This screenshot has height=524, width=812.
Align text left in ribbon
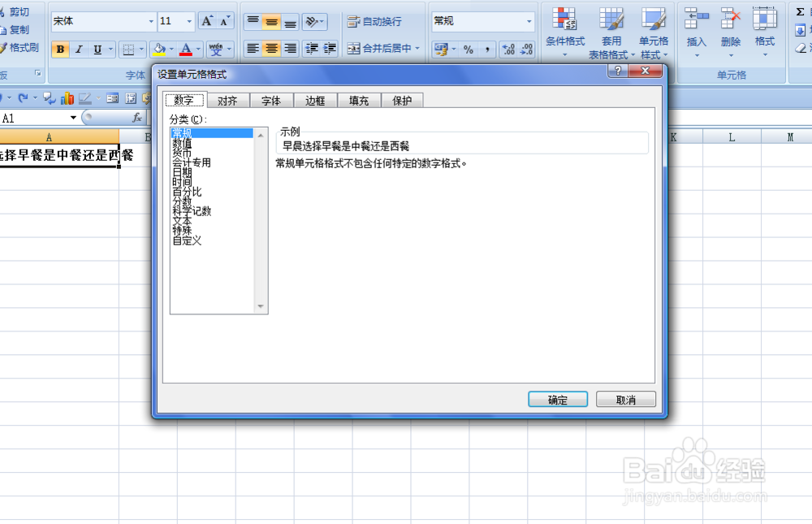[253, 49]
